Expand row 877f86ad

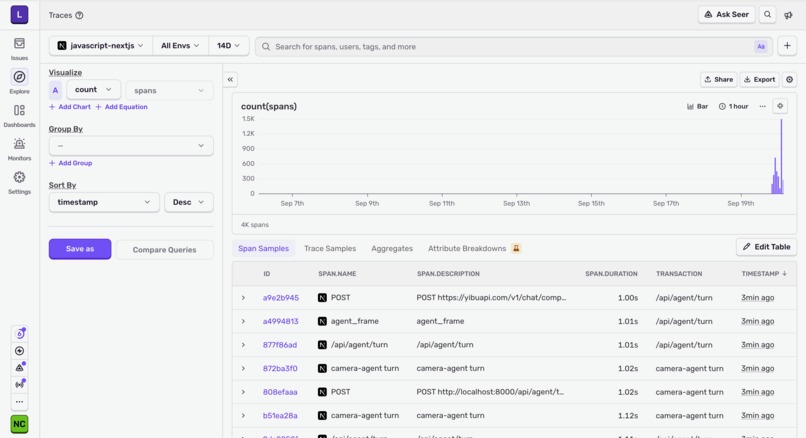(243, 345)
